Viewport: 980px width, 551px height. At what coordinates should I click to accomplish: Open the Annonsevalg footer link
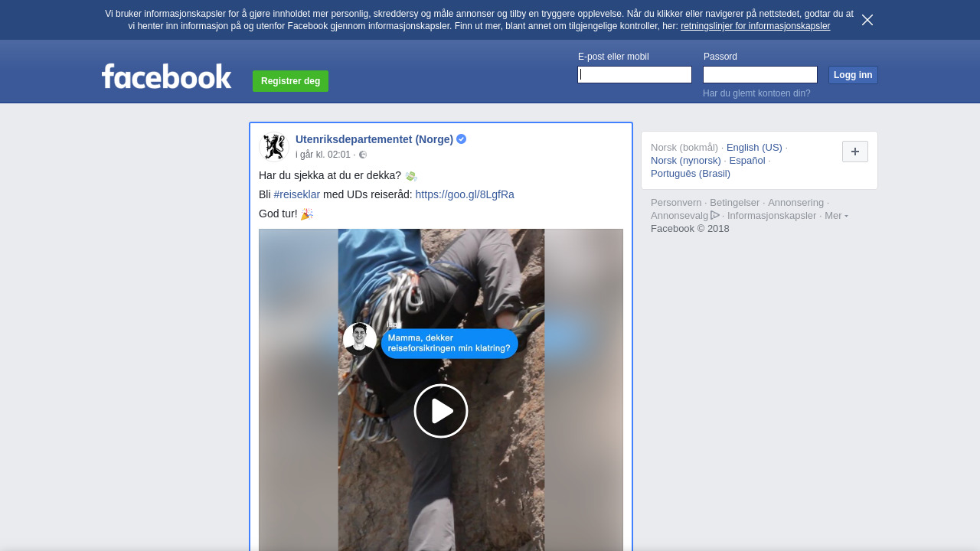click(x=685, y=216)
